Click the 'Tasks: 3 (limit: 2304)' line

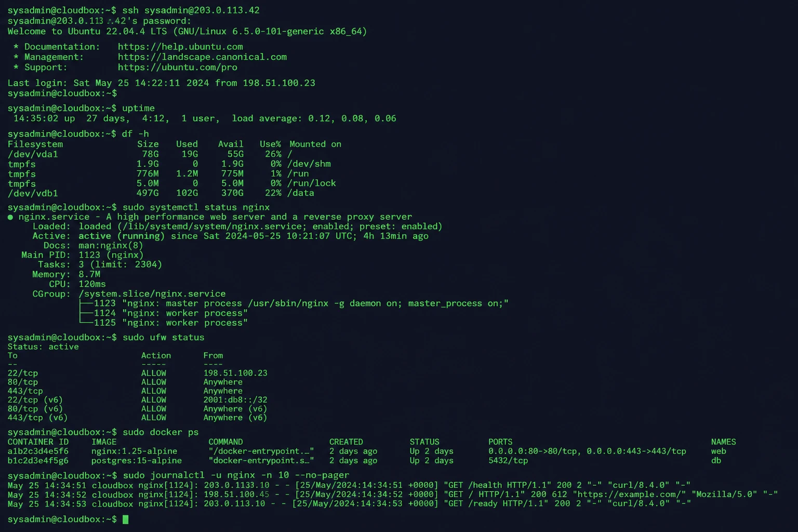pos(100,265)
